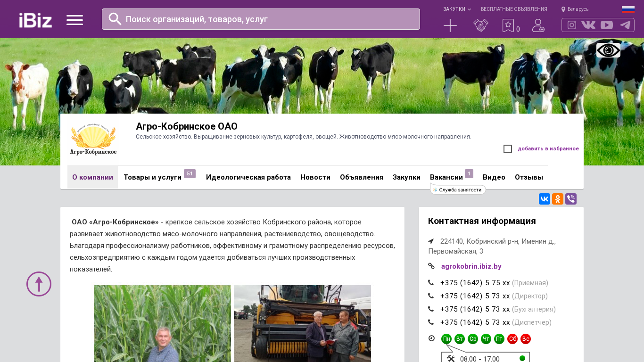Image resolution: width=644 pixels, height=362 pixels.
Task: Click the scroll-to-top arrow button
Action: click(39, 284)
